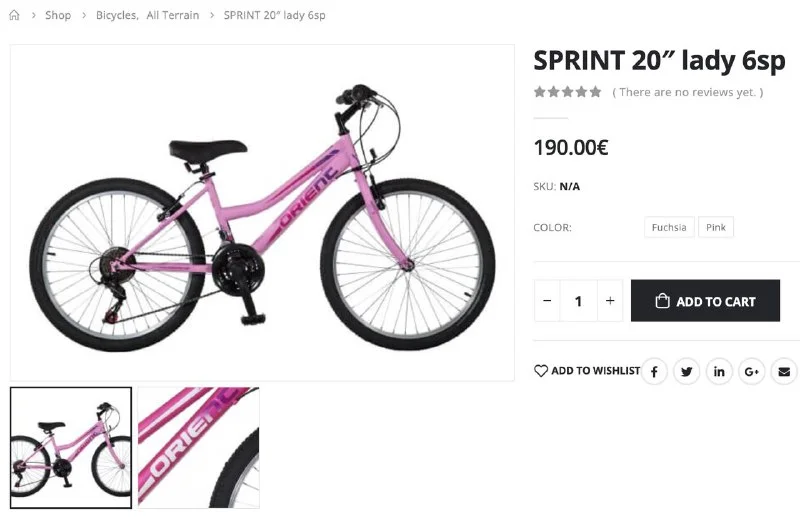Screen dimensions: 800x517
Task: Select the full bicycle thumbnail
Action: (71, 447)
